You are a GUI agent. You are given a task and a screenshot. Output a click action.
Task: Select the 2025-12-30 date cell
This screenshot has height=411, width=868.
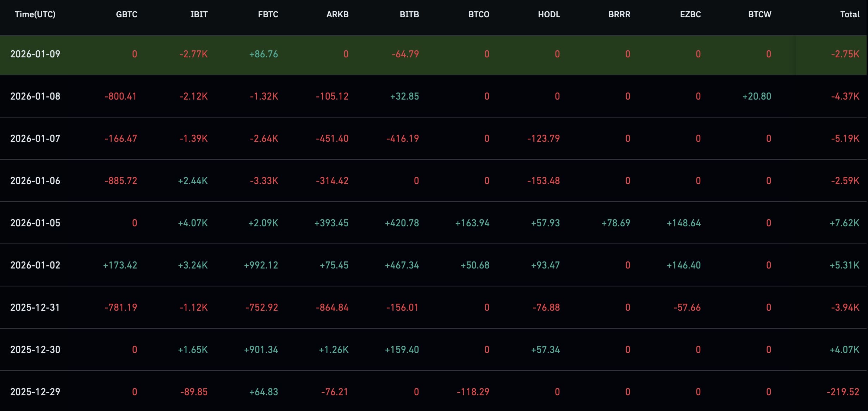click(35, 349)
